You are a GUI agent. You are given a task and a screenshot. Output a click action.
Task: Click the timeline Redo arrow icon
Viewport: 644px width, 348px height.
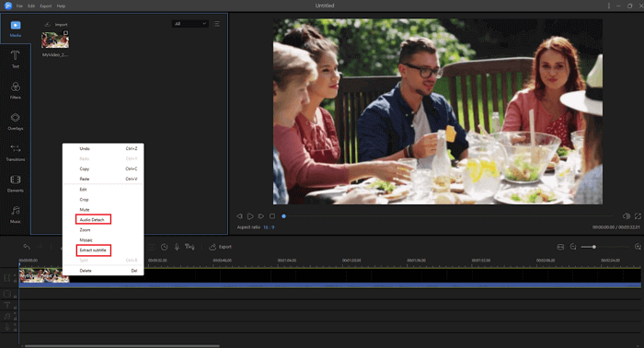pyautogui.click(x=40, y=247)
